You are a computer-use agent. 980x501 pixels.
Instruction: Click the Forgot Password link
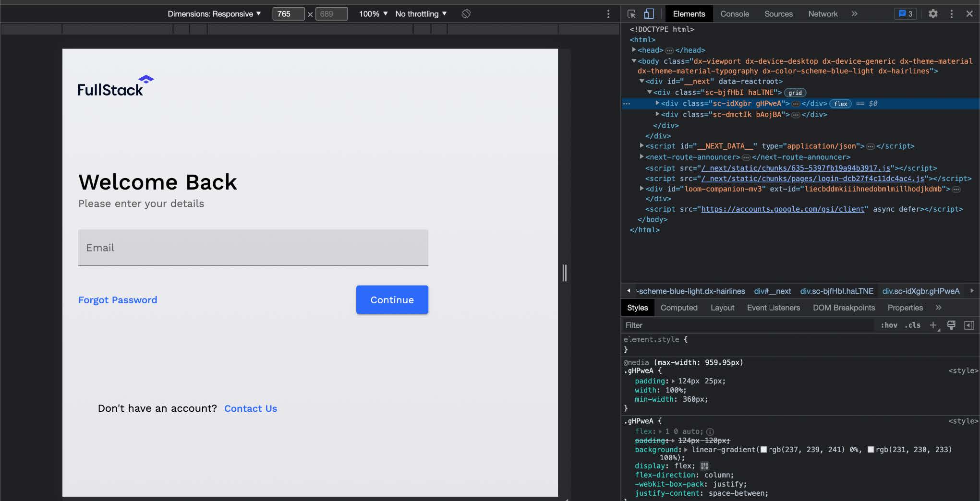point(118,300)
